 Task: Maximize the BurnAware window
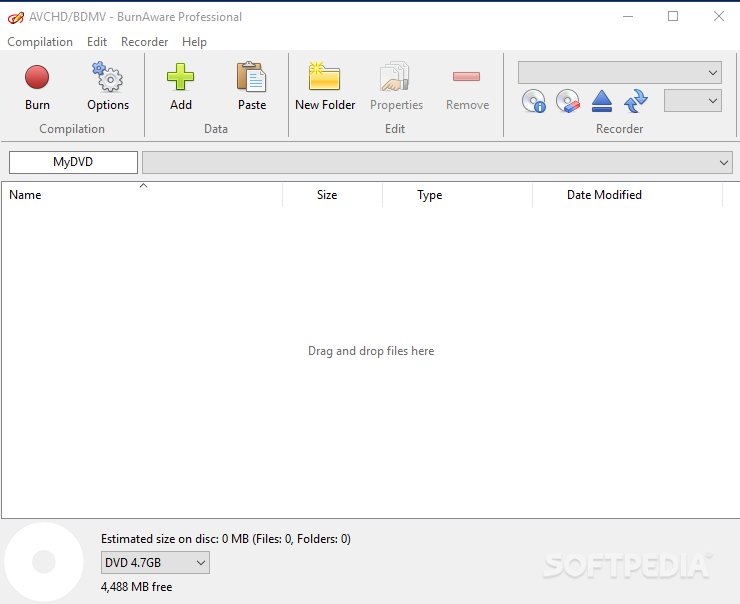(x=673, y=17)
